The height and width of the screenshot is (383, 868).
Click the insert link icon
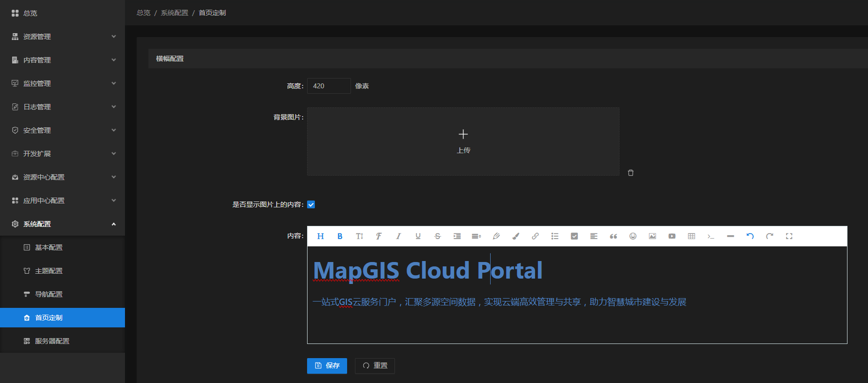[x=535, y=236]
